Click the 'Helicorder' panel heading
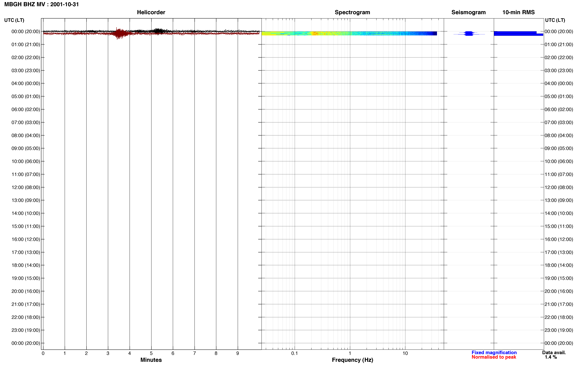 [x=151, y=12]
